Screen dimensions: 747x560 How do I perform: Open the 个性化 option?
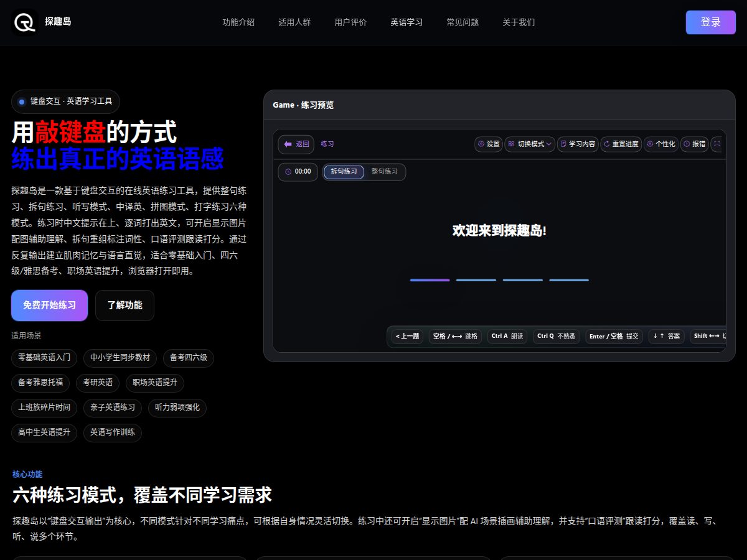click(661, 144)
